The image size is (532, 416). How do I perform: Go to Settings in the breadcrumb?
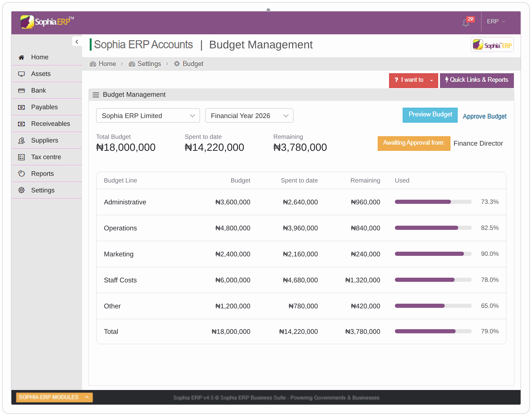coord(149,64)
